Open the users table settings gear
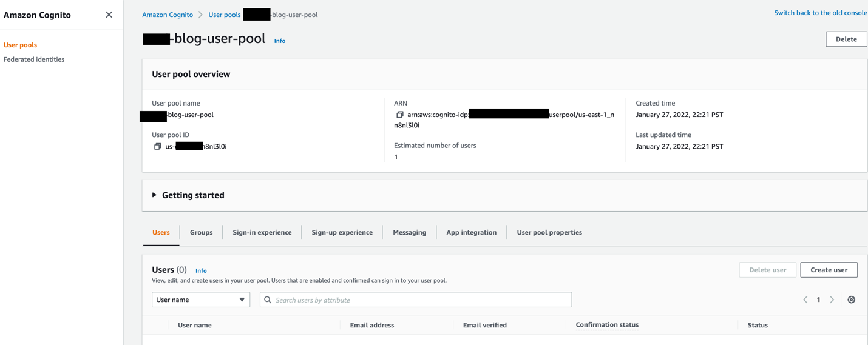Viewport: 868px width, 345px height. (x=851, y=300)
